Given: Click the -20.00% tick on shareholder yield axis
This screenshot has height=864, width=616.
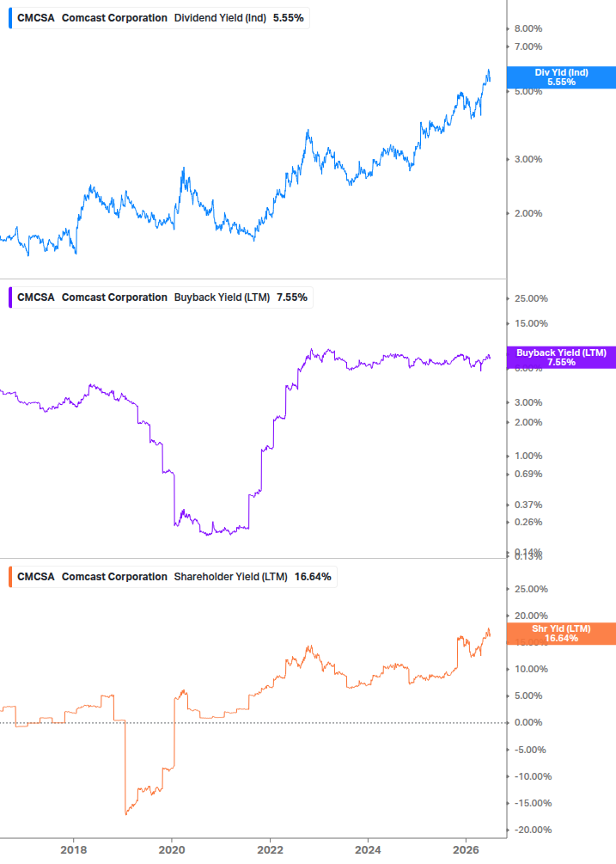Looking at the screenshot, I should click(533, 830).
